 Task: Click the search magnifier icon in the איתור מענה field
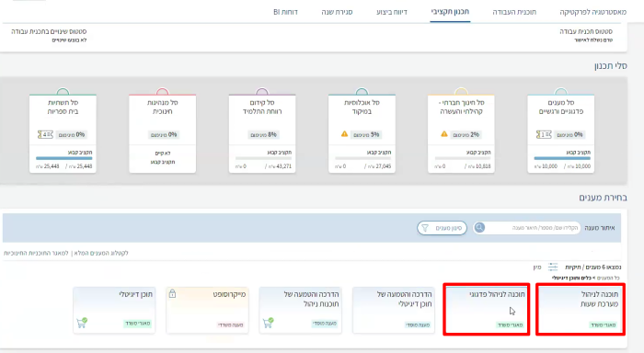click(479, 227)
